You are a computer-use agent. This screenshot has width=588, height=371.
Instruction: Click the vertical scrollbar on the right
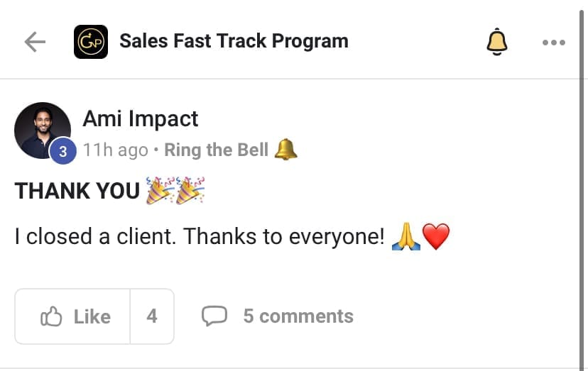pos(583,184)
